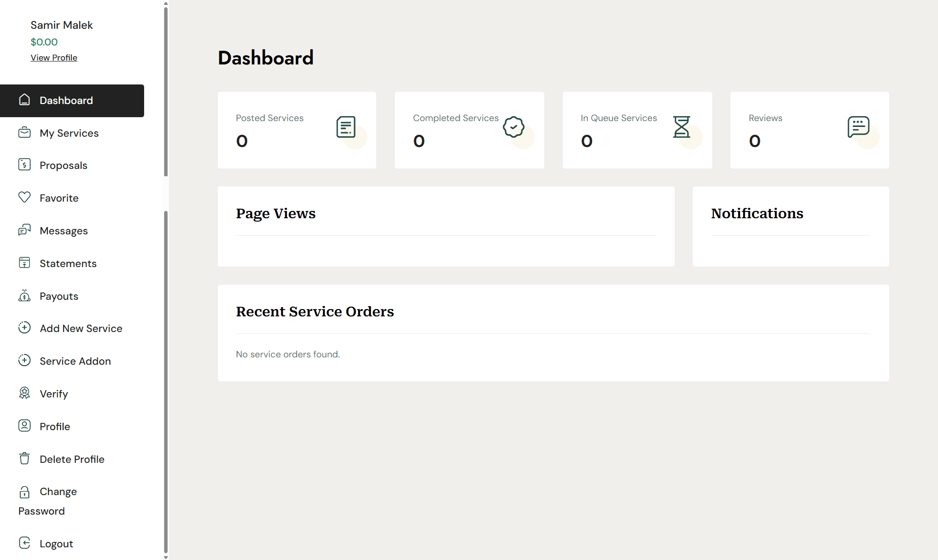Click the Posted Services stat card document icon

(346, 127)
